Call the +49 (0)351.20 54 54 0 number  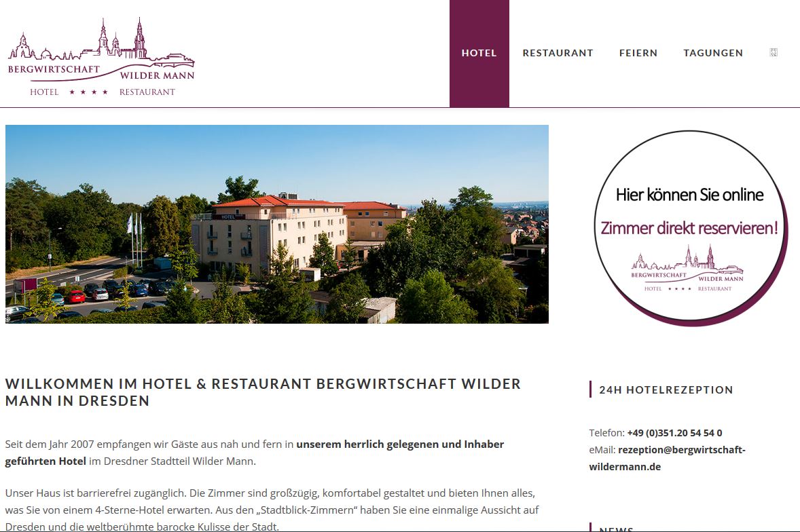click(674, 433)
